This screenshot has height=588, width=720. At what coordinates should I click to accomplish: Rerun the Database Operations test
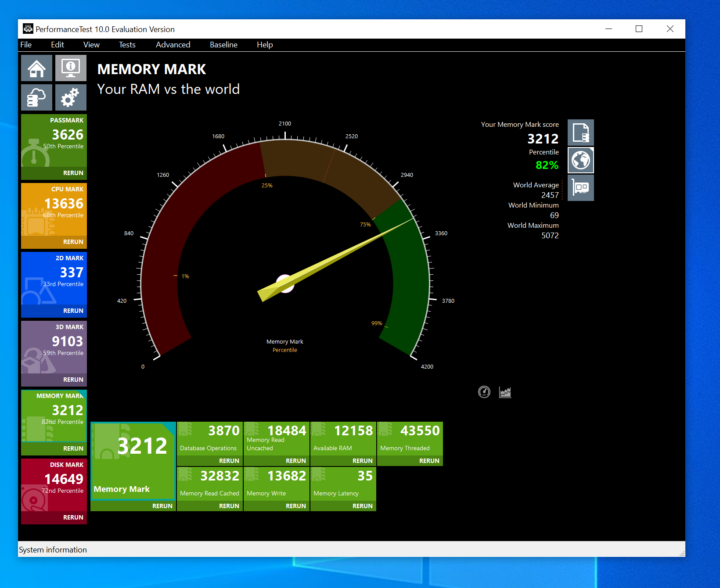pos(229,461)
